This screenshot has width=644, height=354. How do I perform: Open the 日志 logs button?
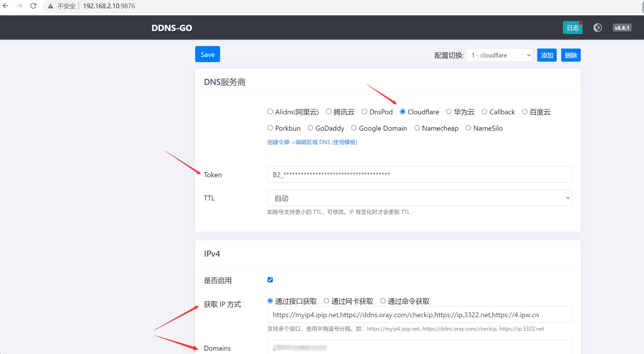(x=572, y=28)
